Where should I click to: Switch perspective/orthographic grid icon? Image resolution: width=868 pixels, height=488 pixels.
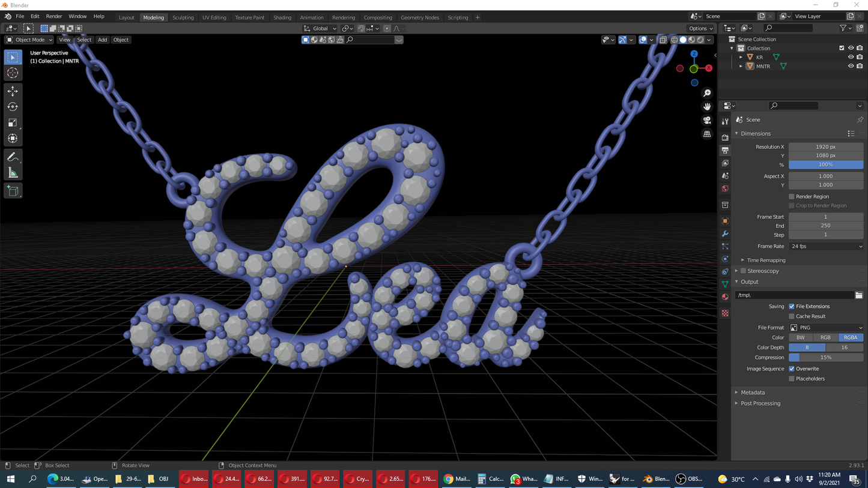pyautogui.click(x=707, y=134)
